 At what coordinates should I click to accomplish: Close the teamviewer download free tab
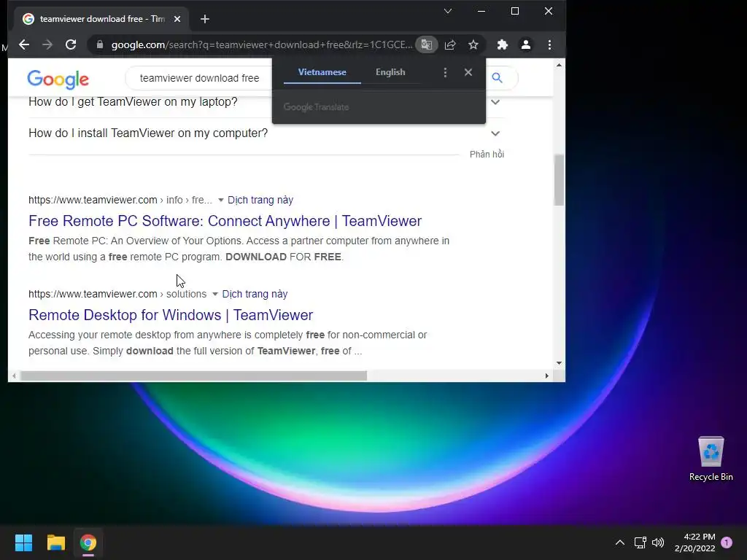pyautogui.click(x=177, y=19)
